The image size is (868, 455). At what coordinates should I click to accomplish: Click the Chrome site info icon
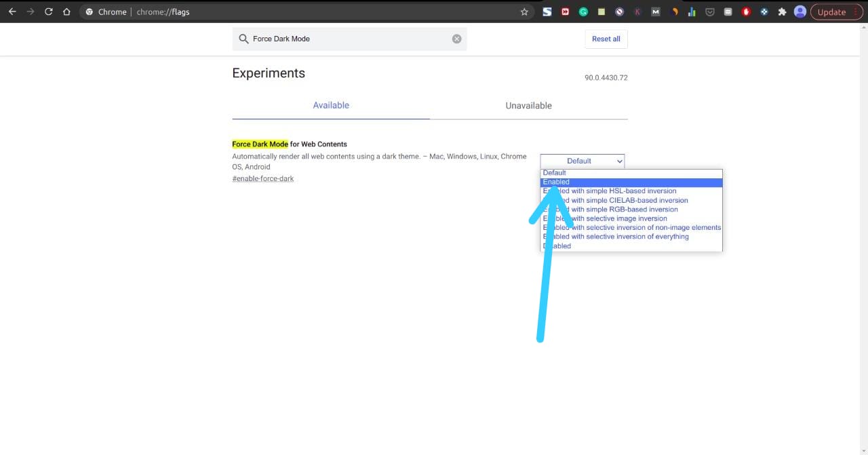tap(89, 12)
